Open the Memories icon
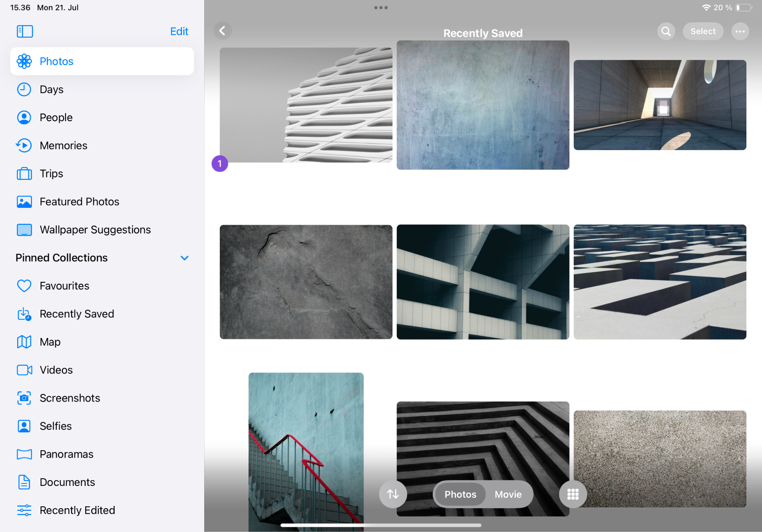This screenshot has width=762, height=532. click(24, 145)
